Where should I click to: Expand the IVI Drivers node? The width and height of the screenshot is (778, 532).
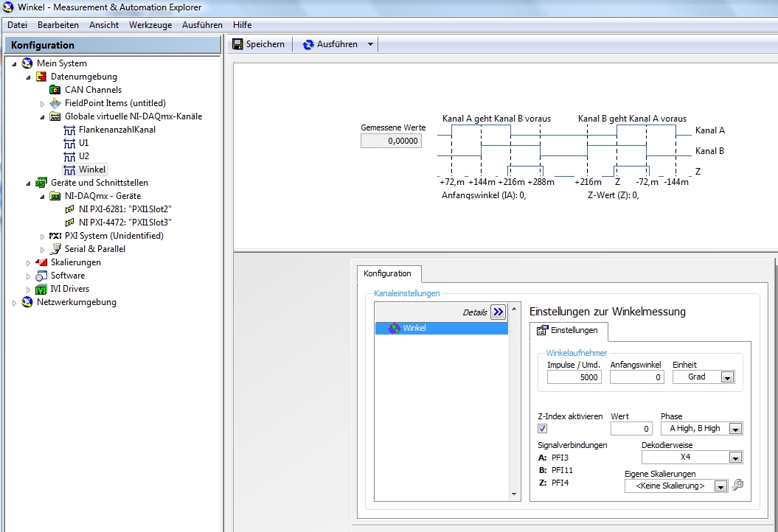pos(28,290)
